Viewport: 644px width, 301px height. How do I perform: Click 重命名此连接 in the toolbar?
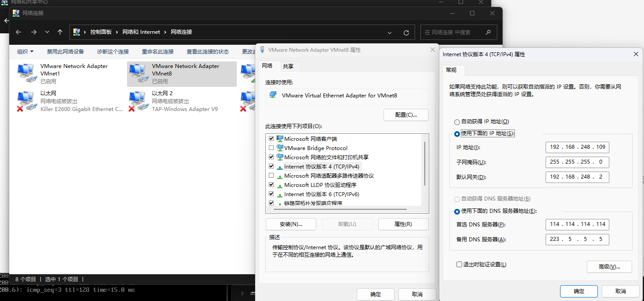pos(158,51)
